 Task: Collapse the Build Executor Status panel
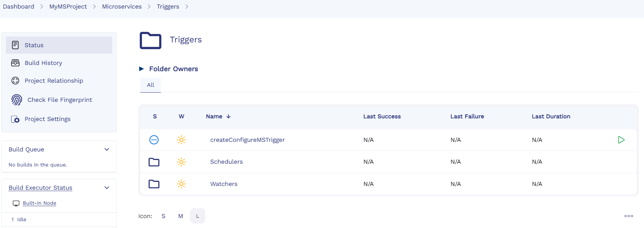[107, 188]
